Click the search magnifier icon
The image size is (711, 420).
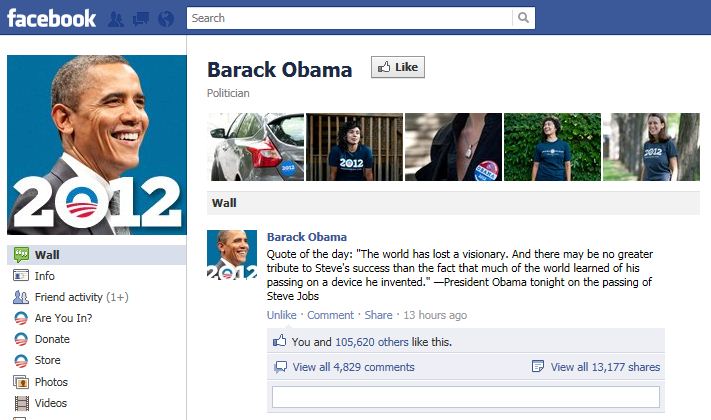(523, 18)
